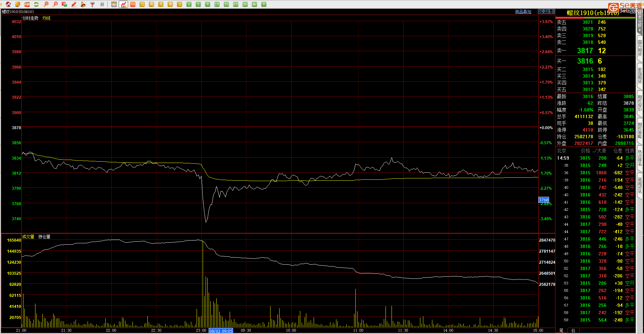Viewport: 644px width, 334px height.
Task: Click the 涨停 limit-up value 4110
Action: (588, 130)
